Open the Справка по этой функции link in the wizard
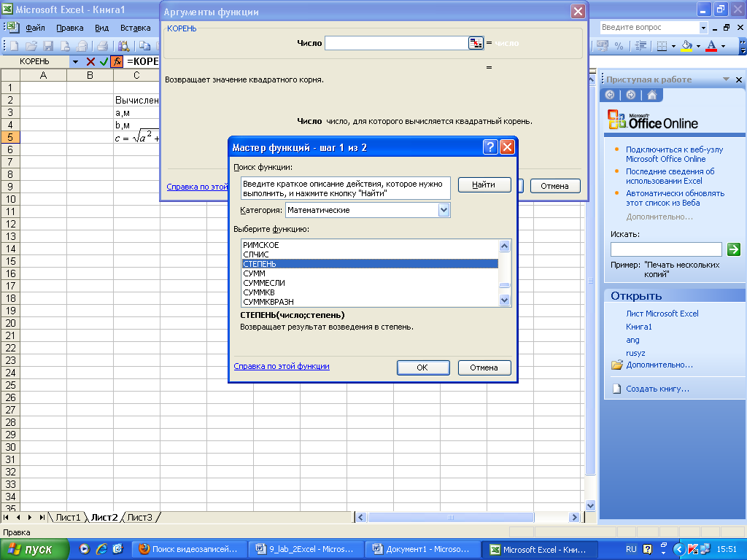This screenshot has width=747, height=560. [x=281, y=366]
